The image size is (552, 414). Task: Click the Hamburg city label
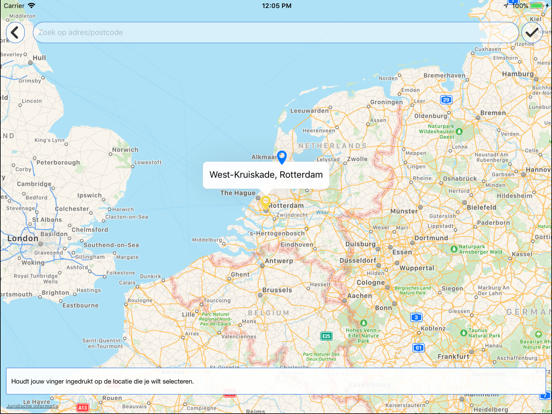click(518, 74)
